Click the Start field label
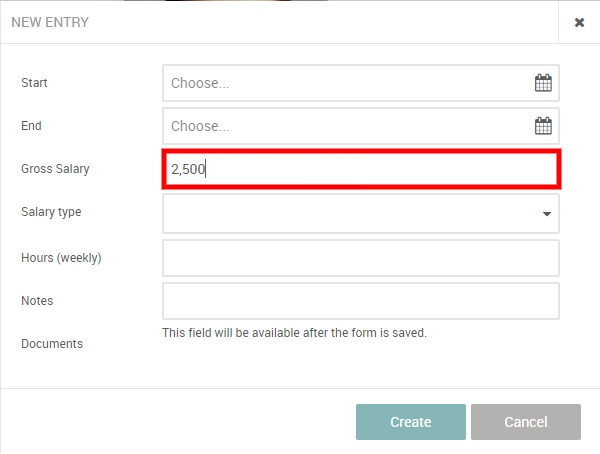The image size is (600, 454). [34, 83]
